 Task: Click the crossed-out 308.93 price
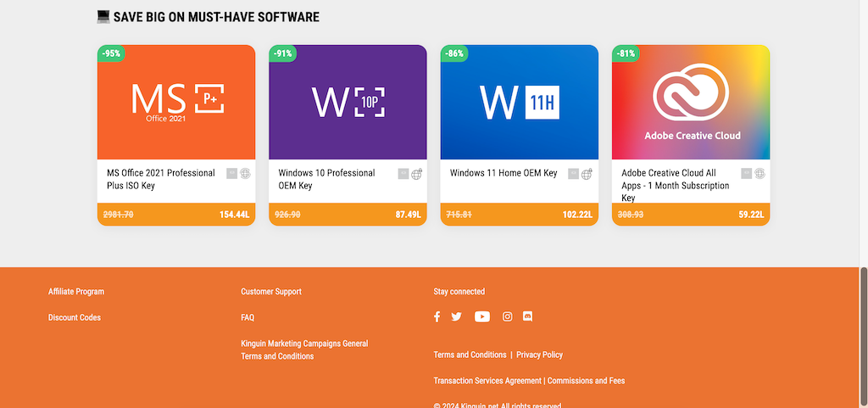coord(631,215)
